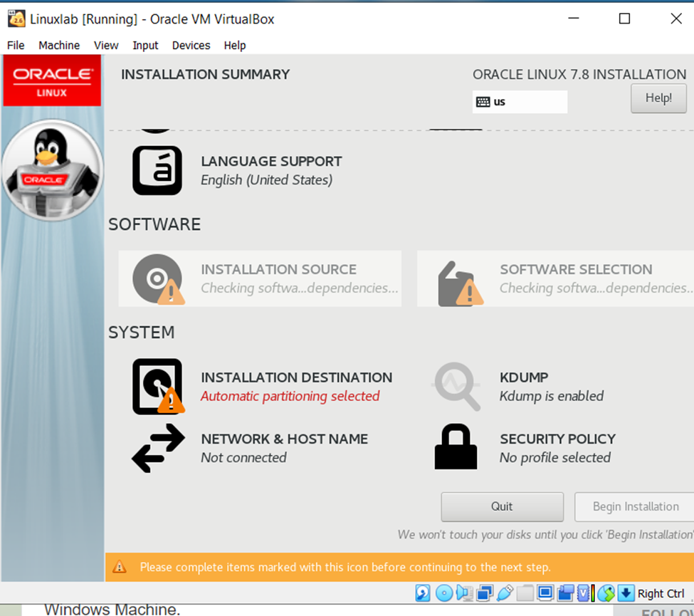This screenshot has height=616, width=694.
Task: Click the Oracle Linux logo
Action: point(52,80)
